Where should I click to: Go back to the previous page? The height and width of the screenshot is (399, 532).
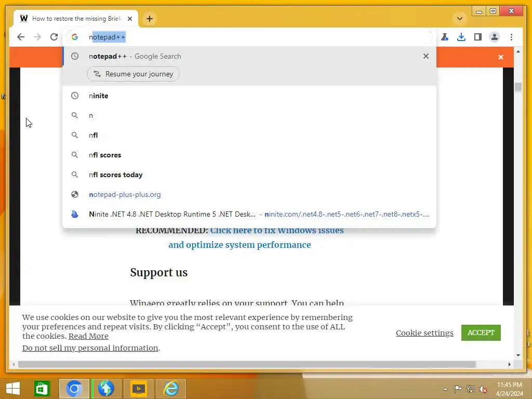[x=21, y=37]
